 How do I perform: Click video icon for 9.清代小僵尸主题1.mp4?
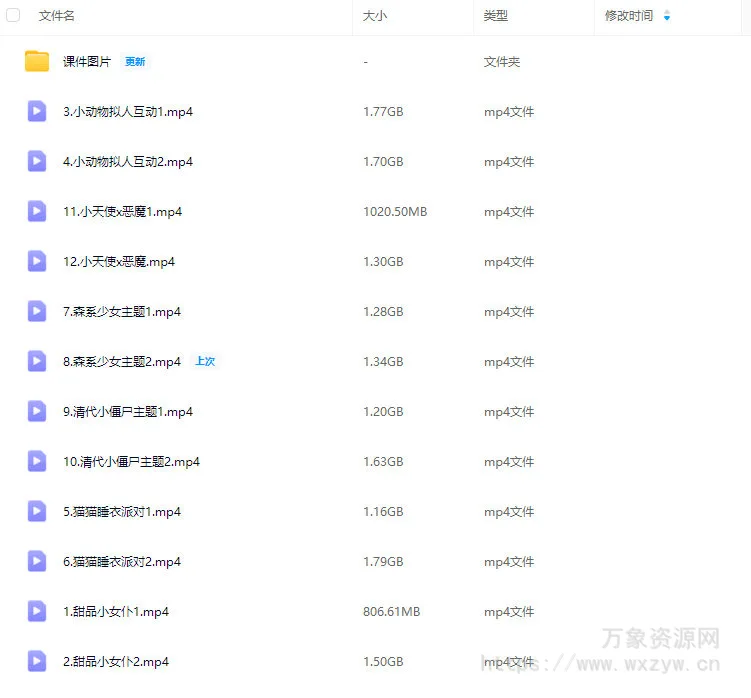pos(37,411)
